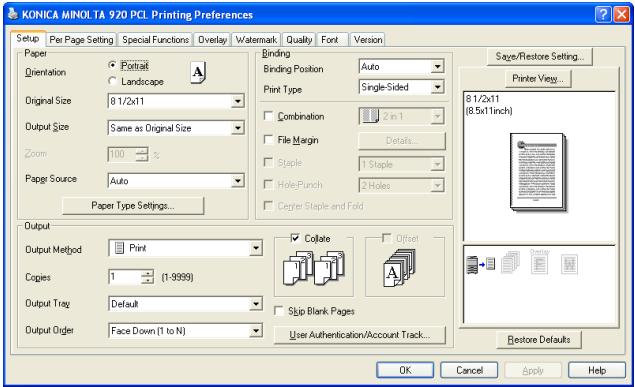Enable Skip Blank Pages
635x387 pixels.
pyautogui.click(x=279, y=311)
